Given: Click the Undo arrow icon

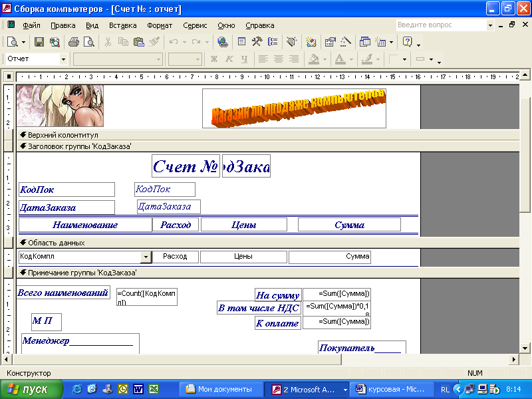Looking at the screenshot, I should (174, 42).
